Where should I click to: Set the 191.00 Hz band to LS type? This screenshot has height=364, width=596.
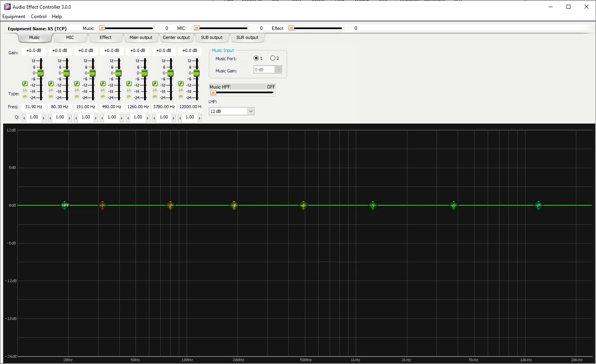coord(77,90)
